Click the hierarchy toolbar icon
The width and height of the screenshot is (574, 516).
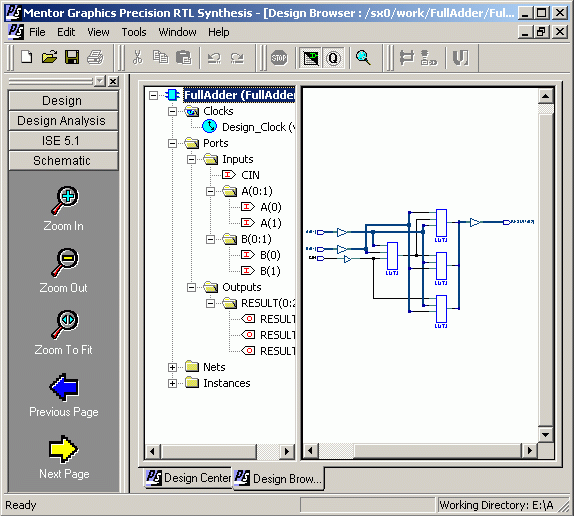click(429, 58)
